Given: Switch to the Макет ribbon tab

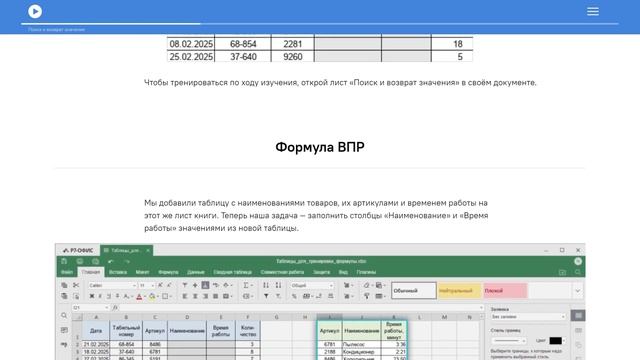Looking at the screenshot, I should (x=142, y=272).
